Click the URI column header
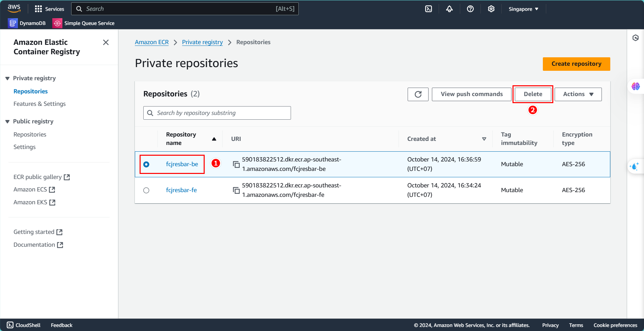Image resolution: width=644 pixels, height=331 pixels. click(236, 139)
